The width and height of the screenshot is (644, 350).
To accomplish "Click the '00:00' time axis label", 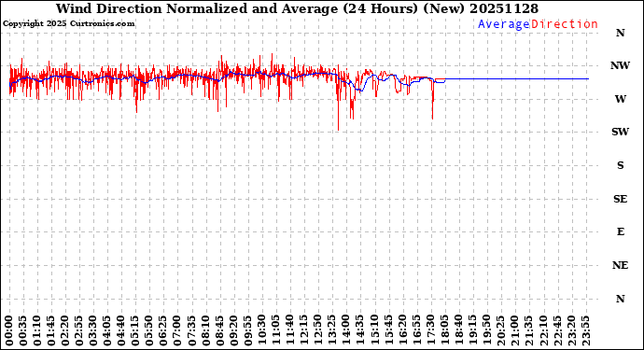I will (x=8, y=331).
